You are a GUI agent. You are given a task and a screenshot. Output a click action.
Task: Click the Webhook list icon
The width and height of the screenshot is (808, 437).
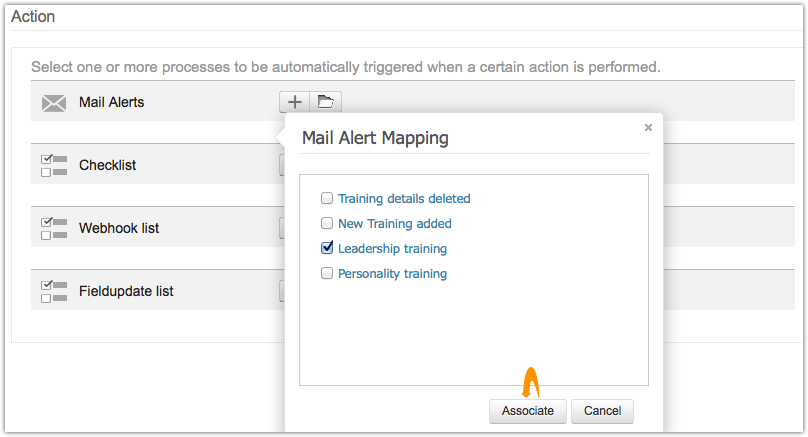54,228
